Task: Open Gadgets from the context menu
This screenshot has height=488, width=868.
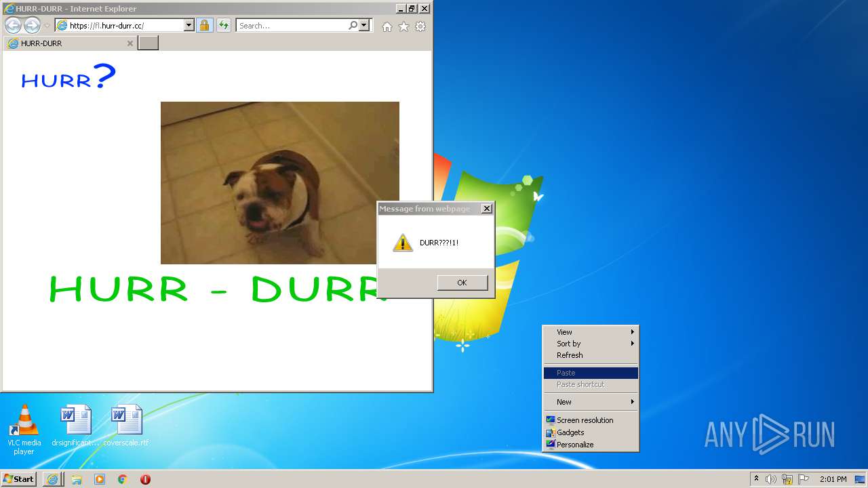Action: (x=591, y=432)
